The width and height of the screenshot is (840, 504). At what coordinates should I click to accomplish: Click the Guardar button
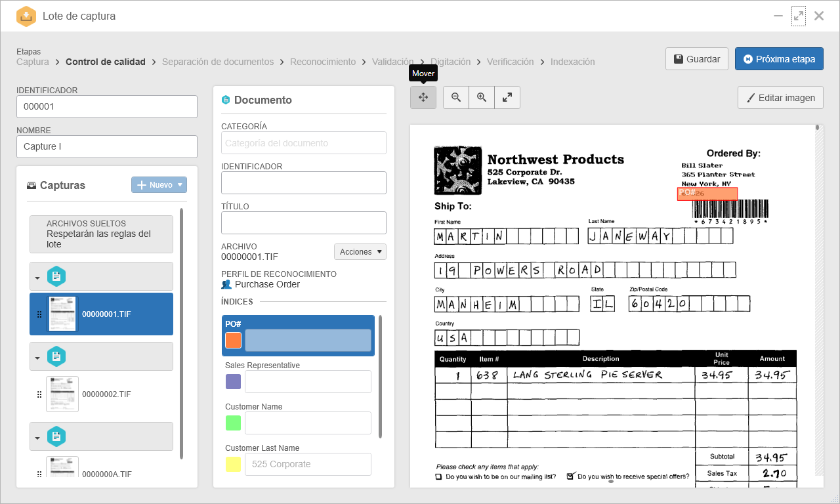click(x=697, y=58)
